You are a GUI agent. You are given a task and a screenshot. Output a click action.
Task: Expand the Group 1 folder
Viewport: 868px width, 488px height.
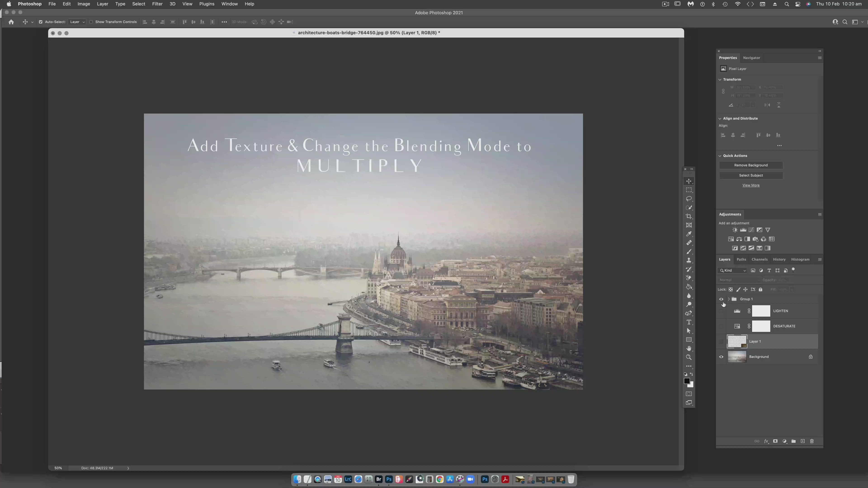(729, 299)
